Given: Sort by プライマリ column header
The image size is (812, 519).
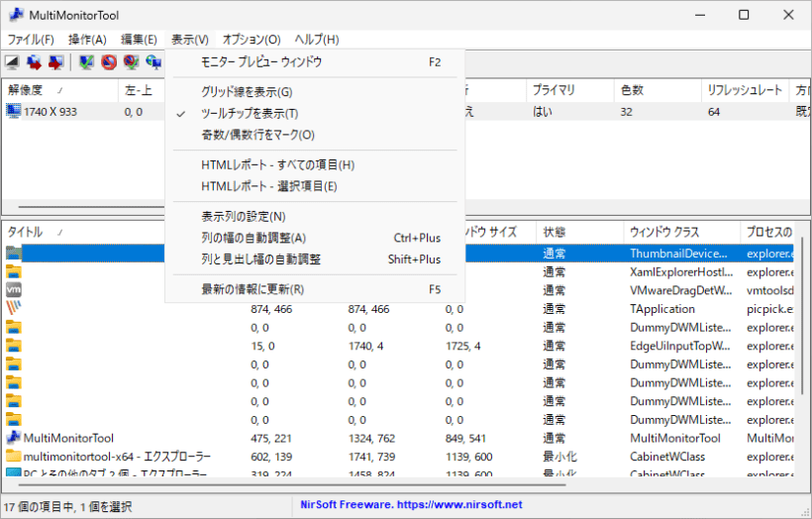Looking at the screenshot, I should click(570, 90).
